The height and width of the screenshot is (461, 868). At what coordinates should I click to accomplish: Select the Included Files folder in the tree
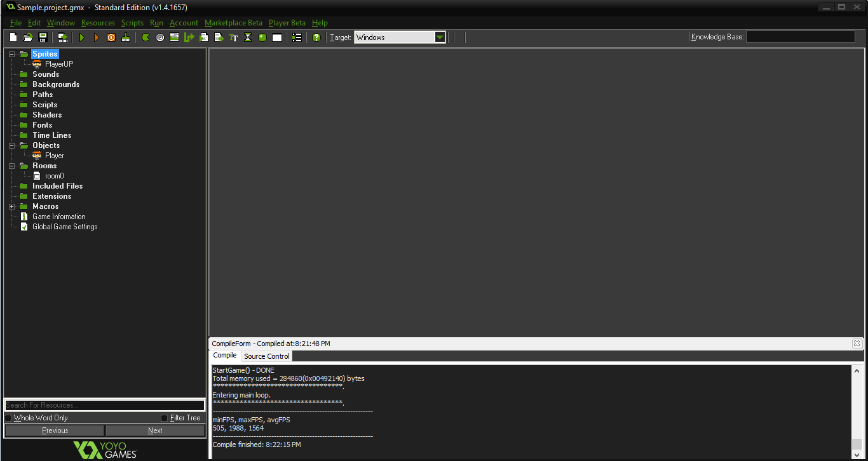pyautogui.click(x=58, y=186)
